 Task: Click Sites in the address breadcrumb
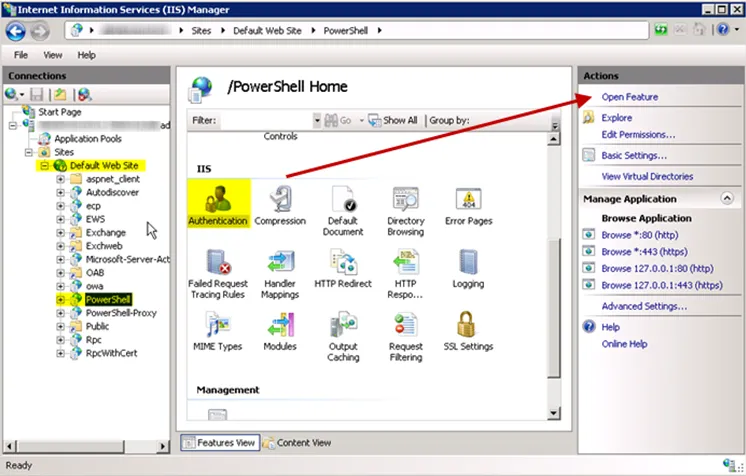pyautogui.click(x=201, y=31)
